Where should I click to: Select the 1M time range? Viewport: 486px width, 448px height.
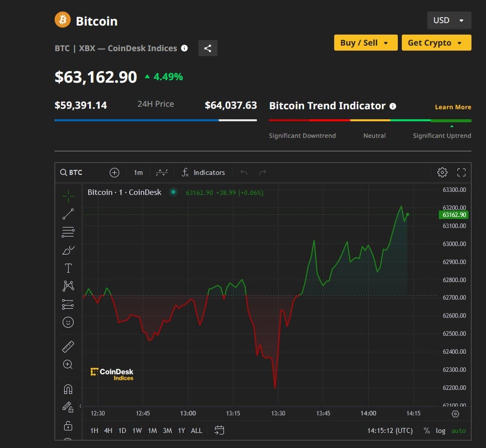(152, 430)
